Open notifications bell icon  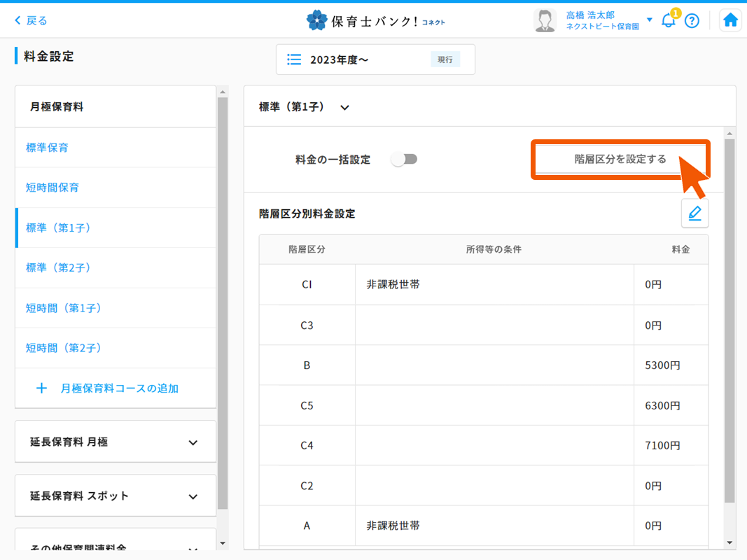(x=669, y=20)
